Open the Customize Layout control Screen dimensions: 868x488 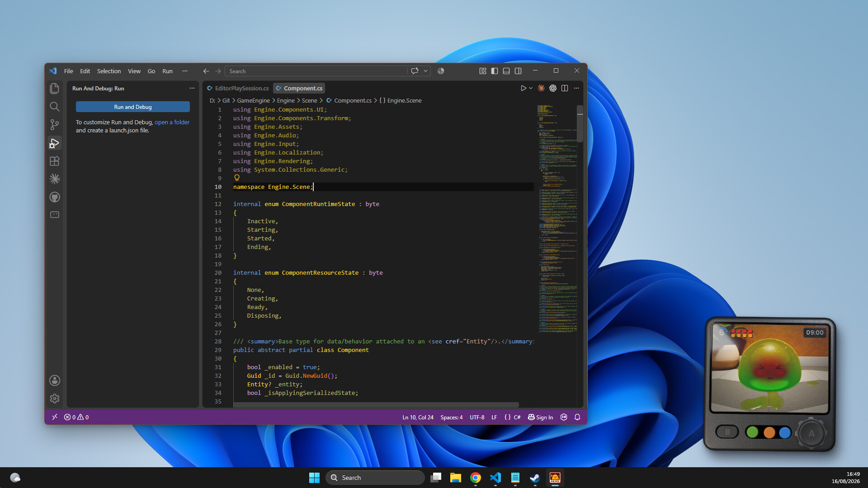tap(483, 71)
